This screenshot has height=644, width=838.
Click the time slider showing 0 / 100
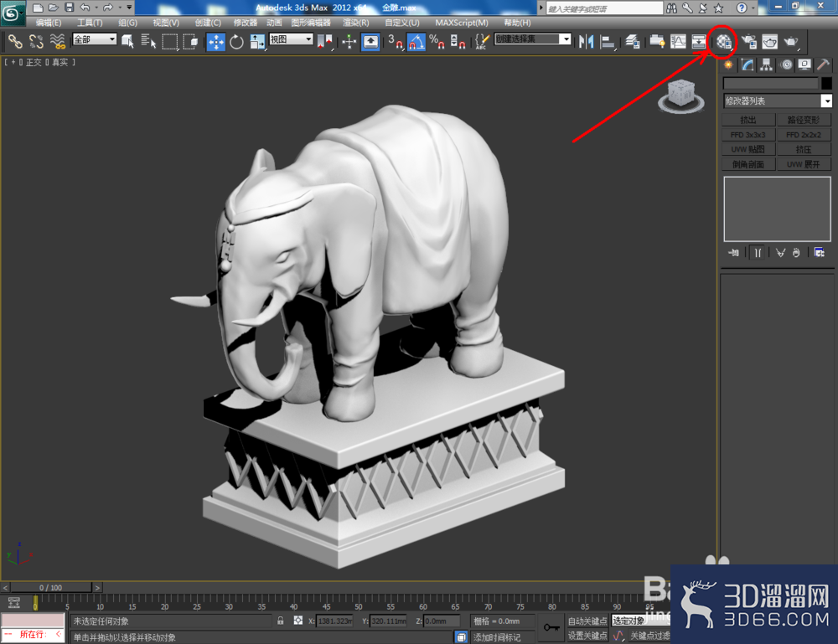tap(51, 587)
